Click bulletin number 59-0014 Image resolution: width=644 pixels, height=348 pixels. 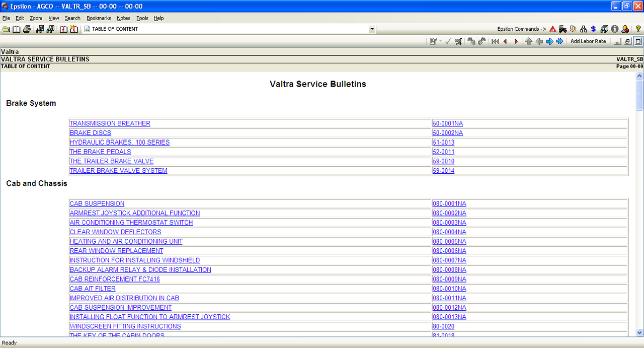[444, 171]
